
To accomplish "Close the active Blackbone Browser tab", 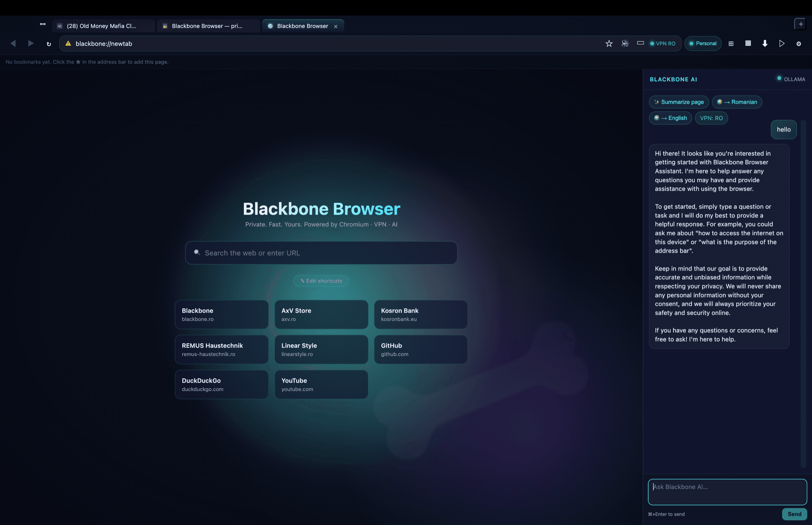I will click(x=336, y=26).
